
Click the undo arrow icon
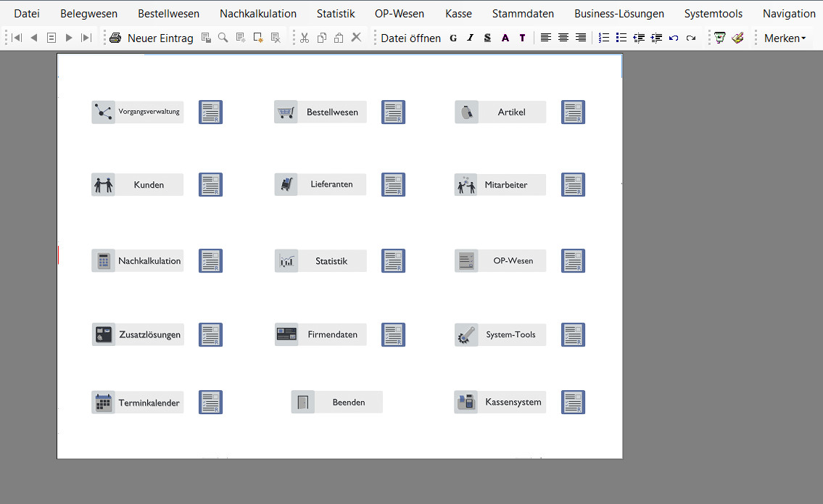coord(674,38)
